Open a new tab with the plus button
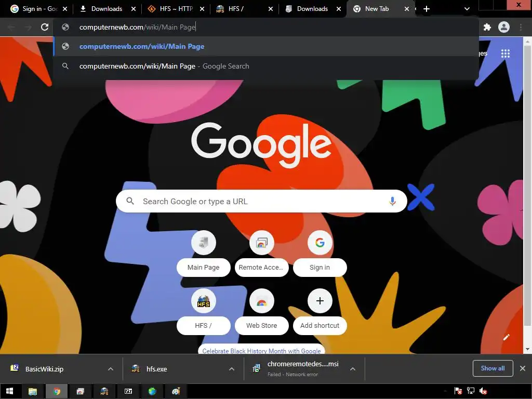Viewport: 532px width, 399px height. 427,9
